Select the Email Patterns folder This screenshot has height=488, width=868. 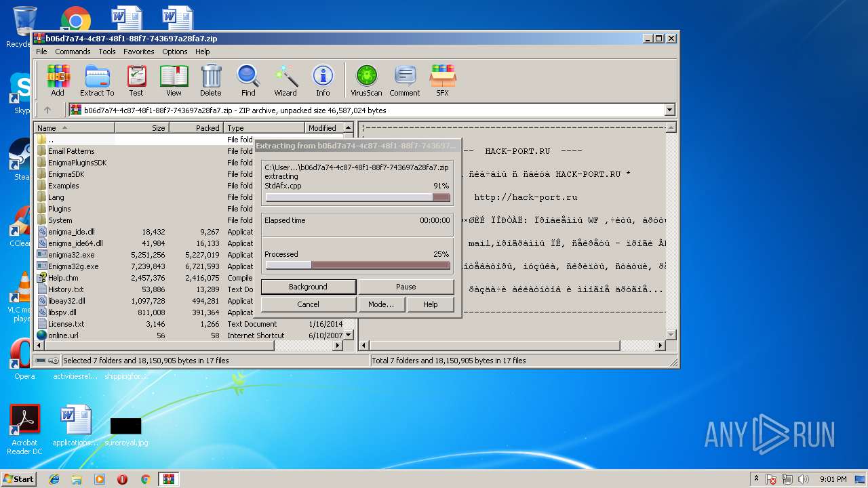pos(71,151)
